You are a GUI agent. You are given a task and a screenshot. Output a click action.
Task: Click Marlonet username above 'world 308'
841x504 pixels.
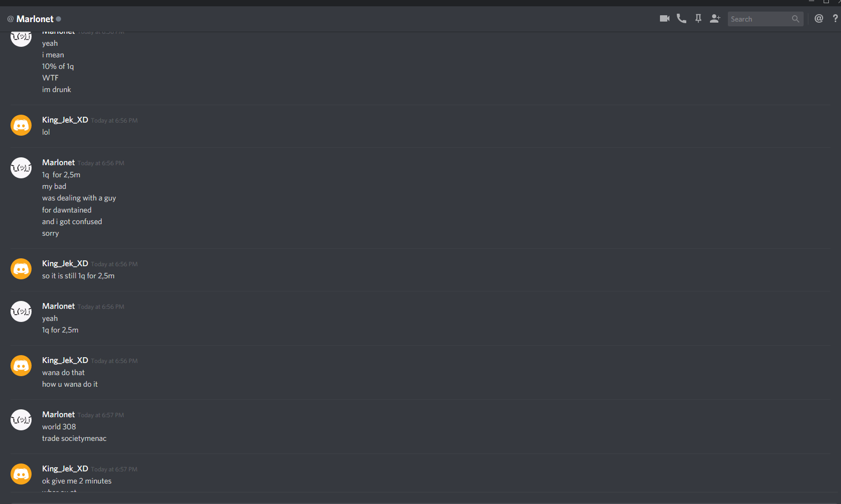click(x=58, y=415)
